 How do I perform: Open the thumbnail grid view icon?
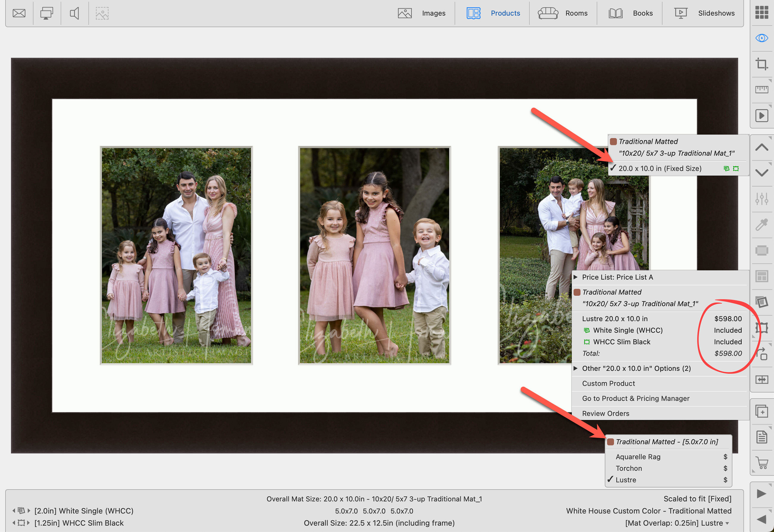pyautogui.click(x=761, y=12)
